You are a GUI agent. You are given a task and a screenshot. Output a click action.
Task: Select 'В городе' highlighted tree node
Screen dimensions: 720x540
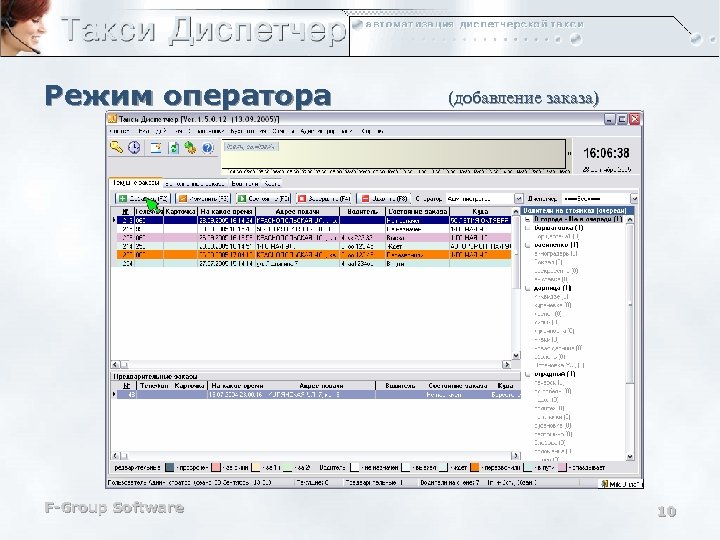578,219
